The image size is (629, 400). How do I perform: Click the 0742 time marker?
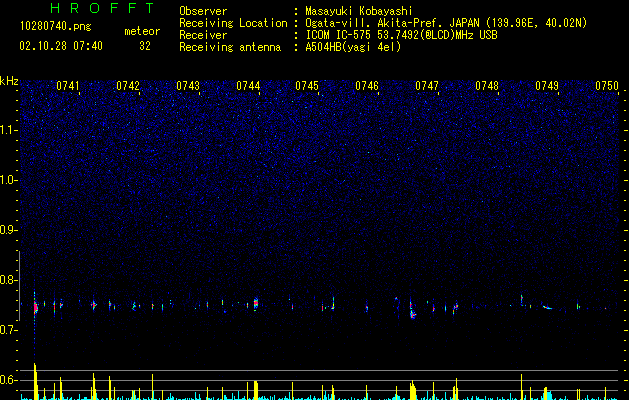click(128, 86)
